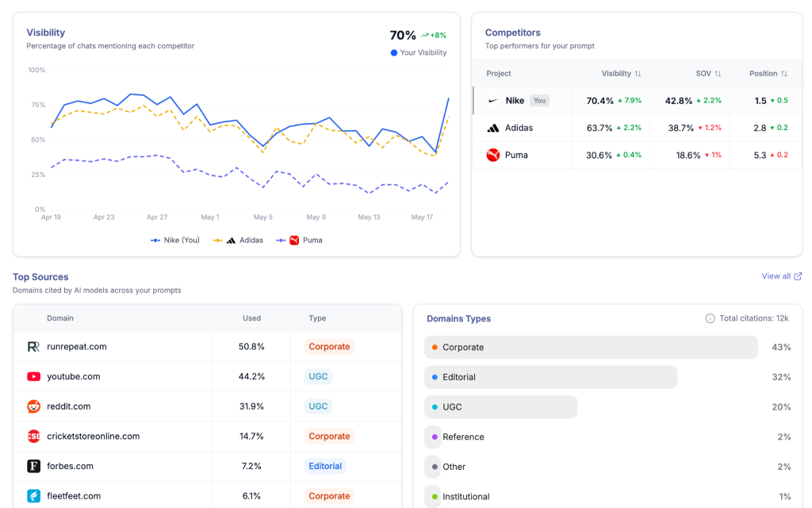Select the Corporate domain type bar

[591, 348]
